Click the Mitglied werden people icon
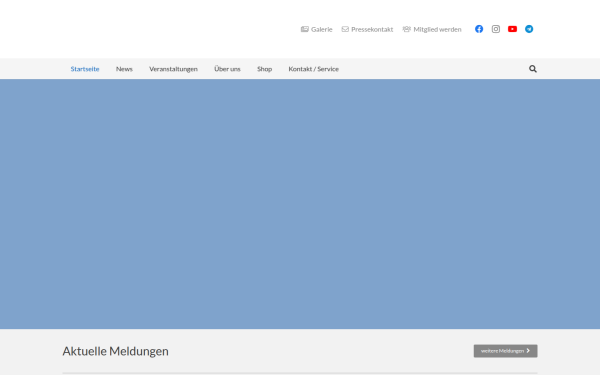600x375 pixels. click(406, 29)
